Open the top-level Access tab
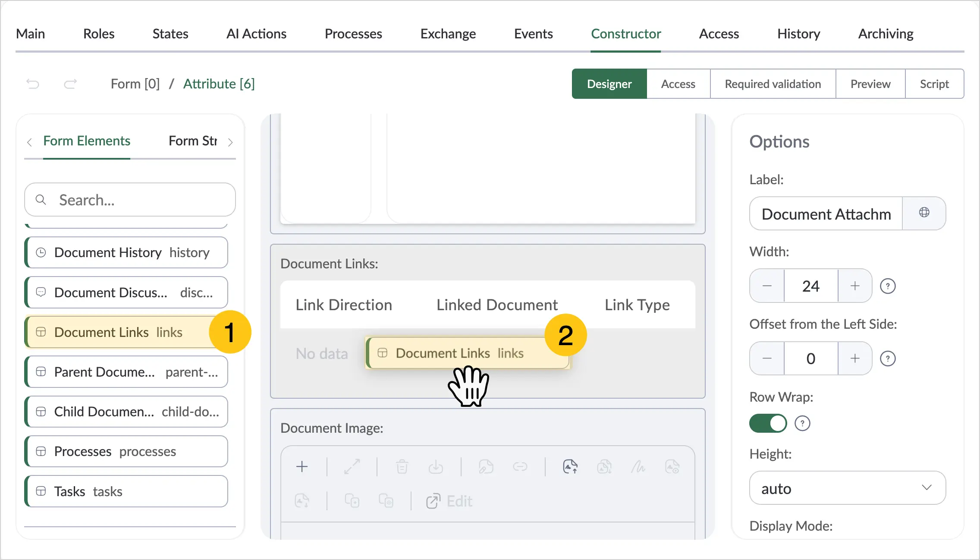This screenshot has height=560, width=980. pyautogui.click(x=719, y=34)
